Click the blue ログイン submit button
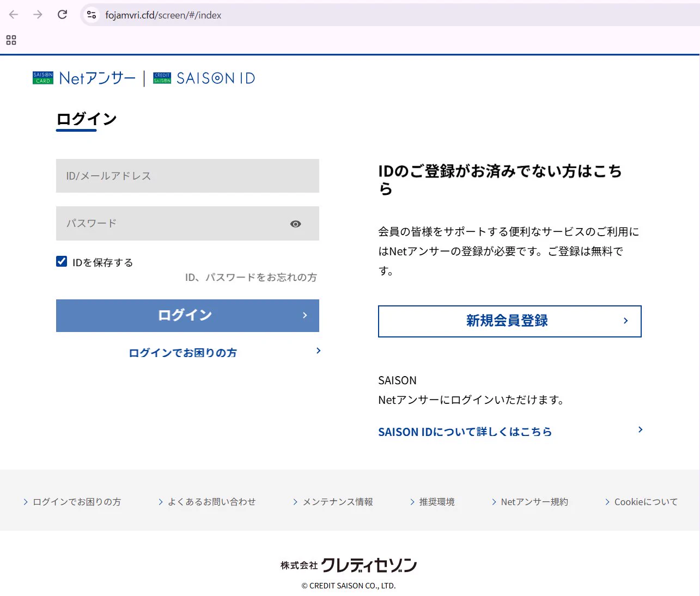700x596 pixels. click(x=187, y=316)
